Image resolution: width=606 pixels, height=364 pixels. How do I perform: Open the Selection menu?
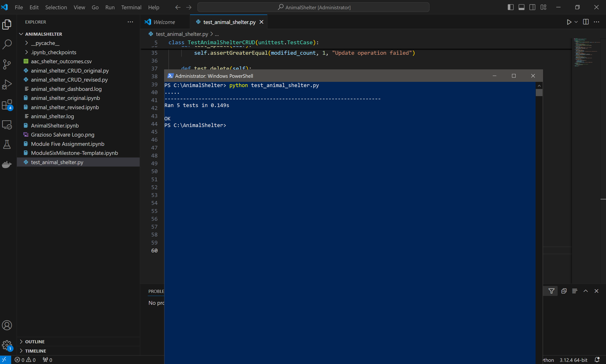pyautogui.click(x=56, y=7)
